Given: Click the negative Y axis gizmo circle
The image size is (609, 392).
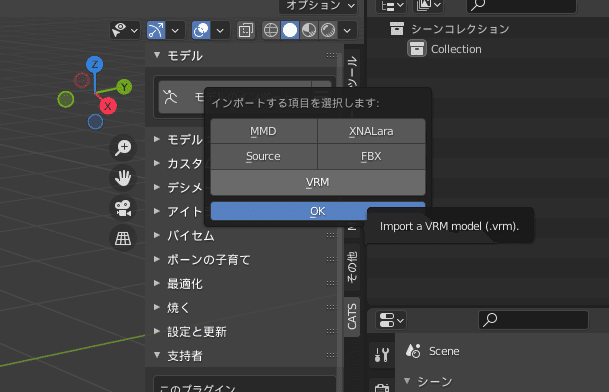Looking at the screenshot, I should (66, 99).
